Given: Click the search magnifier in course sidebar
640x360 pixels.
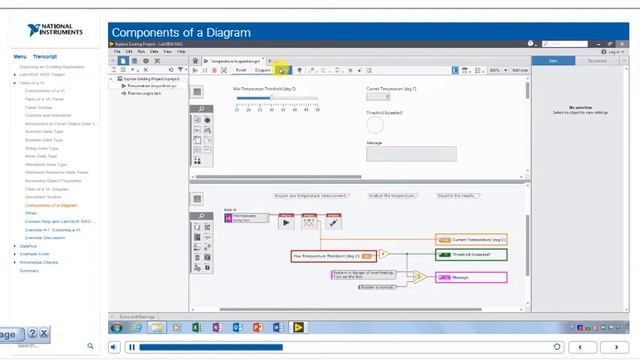Looking at the screenshot, I should 90,346.
